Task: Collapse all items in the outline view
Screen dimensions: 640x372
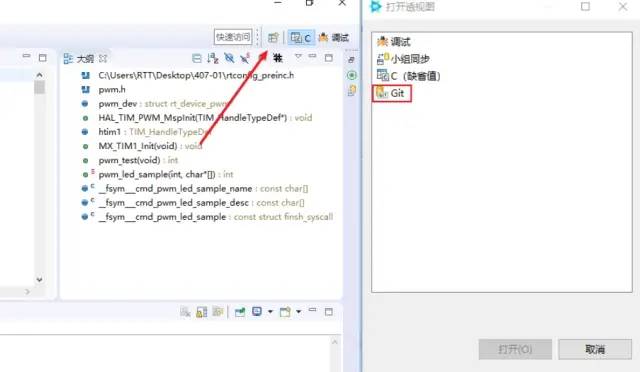Action: pyautogui.click(x=197, y=58)
